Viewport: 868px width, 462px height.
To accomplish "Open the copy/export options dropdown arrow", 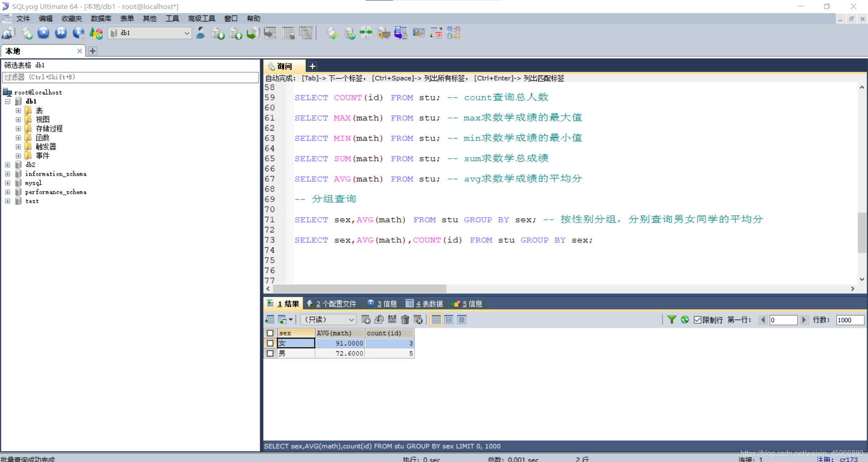I will coord(291,320).
